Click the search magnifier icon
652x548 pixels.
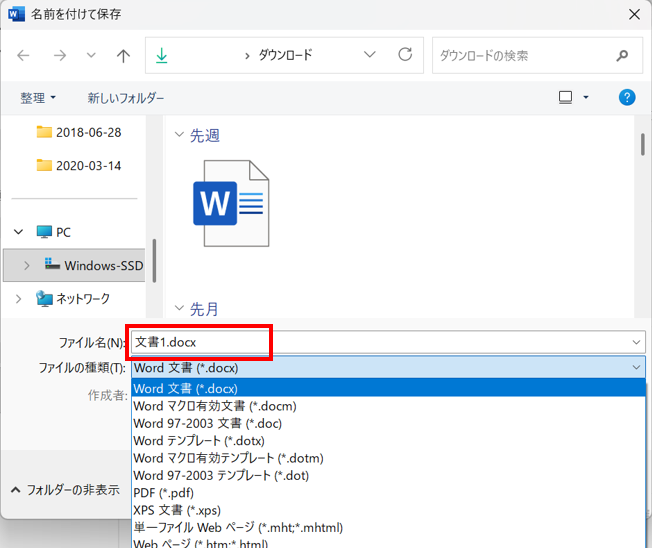(622, 56)
